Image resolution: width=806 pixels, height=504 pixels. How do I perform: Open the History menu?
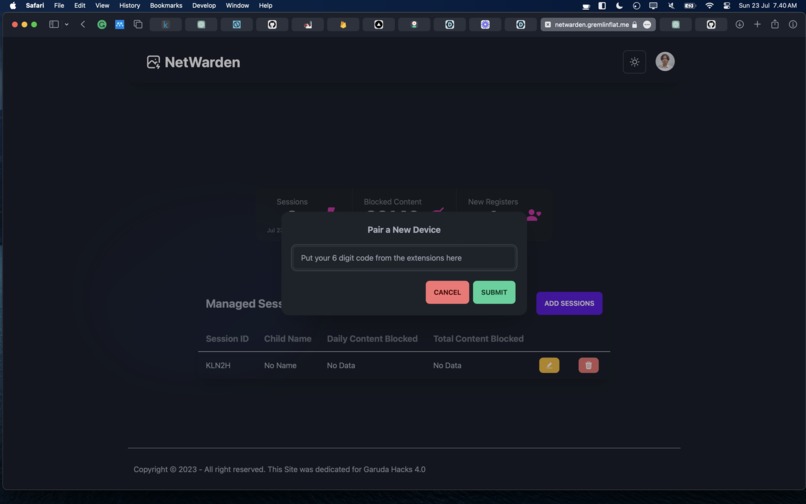click(130, 6)
